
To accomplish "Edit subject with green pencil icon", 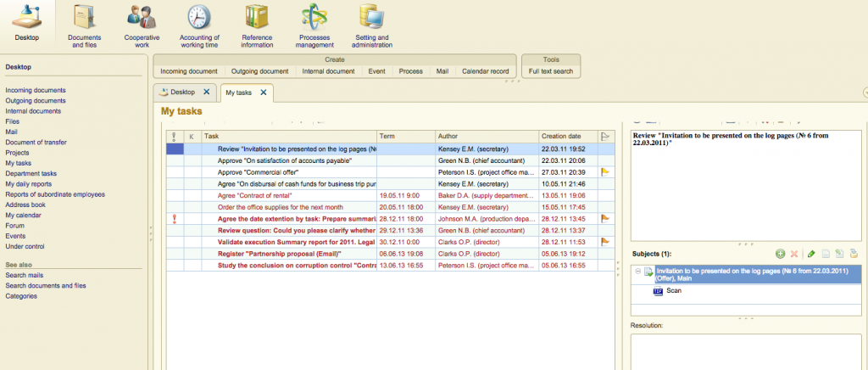I will [811, 254].
